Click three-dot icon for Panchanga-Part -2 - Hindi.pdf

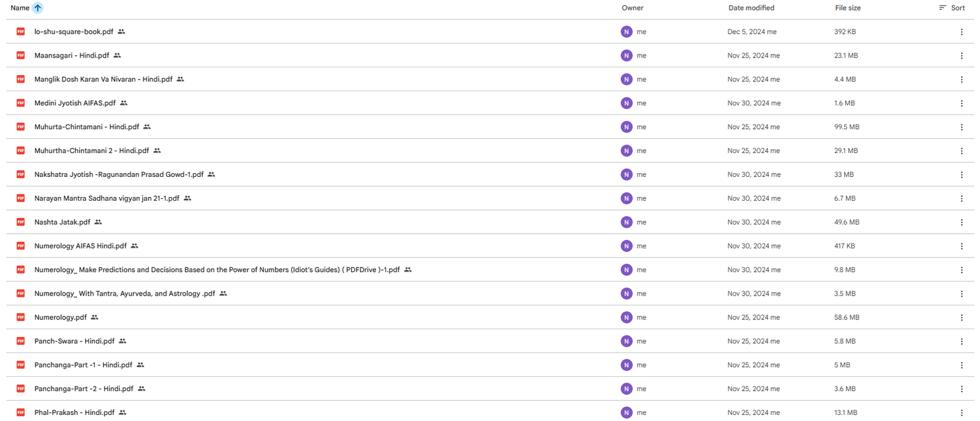[x=961, y=389]
